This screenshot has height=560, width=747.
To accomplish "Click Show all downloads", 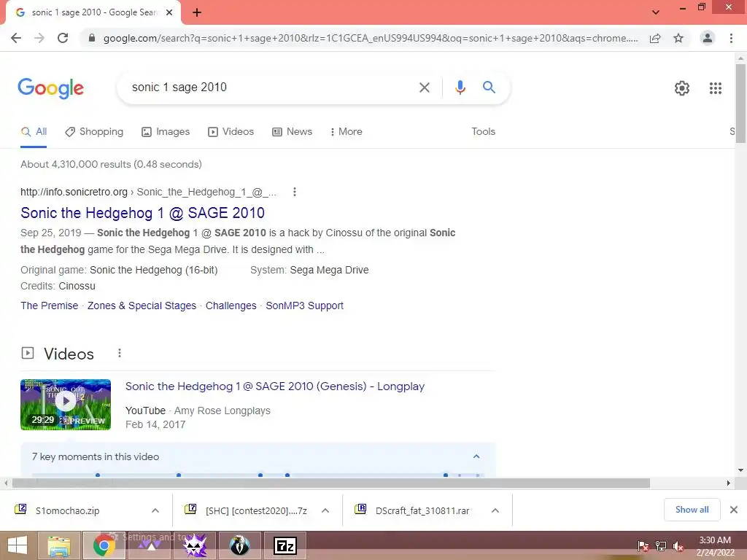I will pyautogui.click(x=692, y=510).
